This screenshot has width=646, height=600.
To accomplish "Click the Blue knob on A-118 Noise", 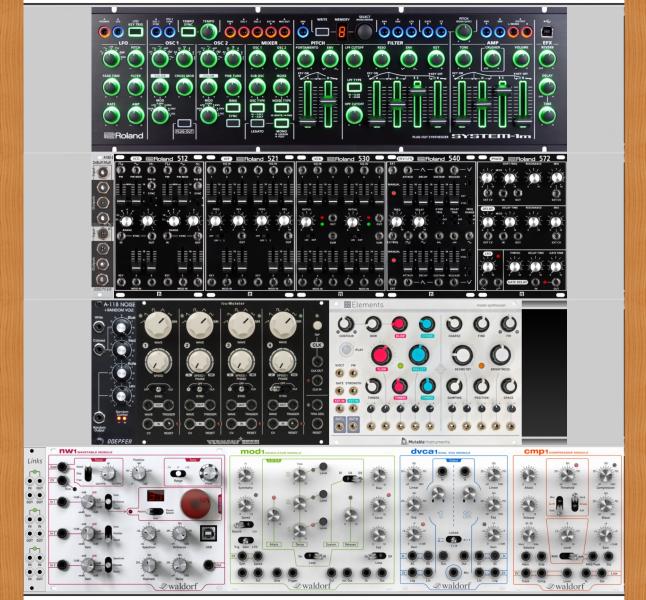I will [x=121, y=328].
